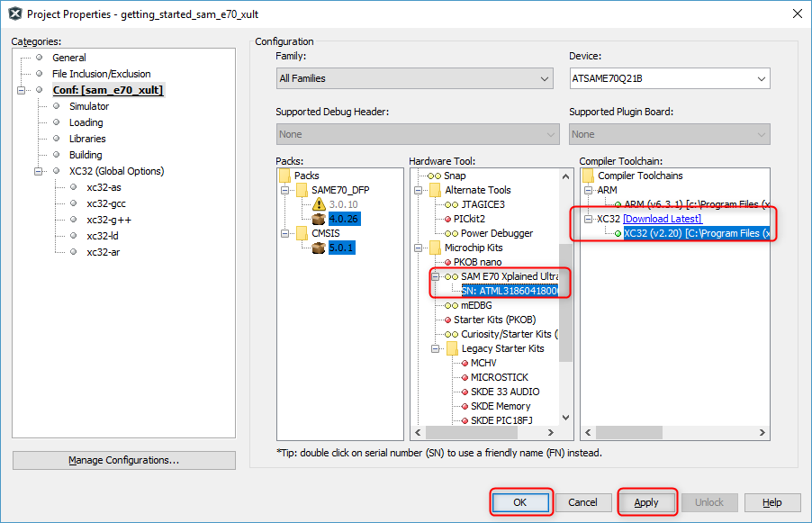Open the Family dropdown
Viewport: 812px width, 523px height.
point(414,79)
